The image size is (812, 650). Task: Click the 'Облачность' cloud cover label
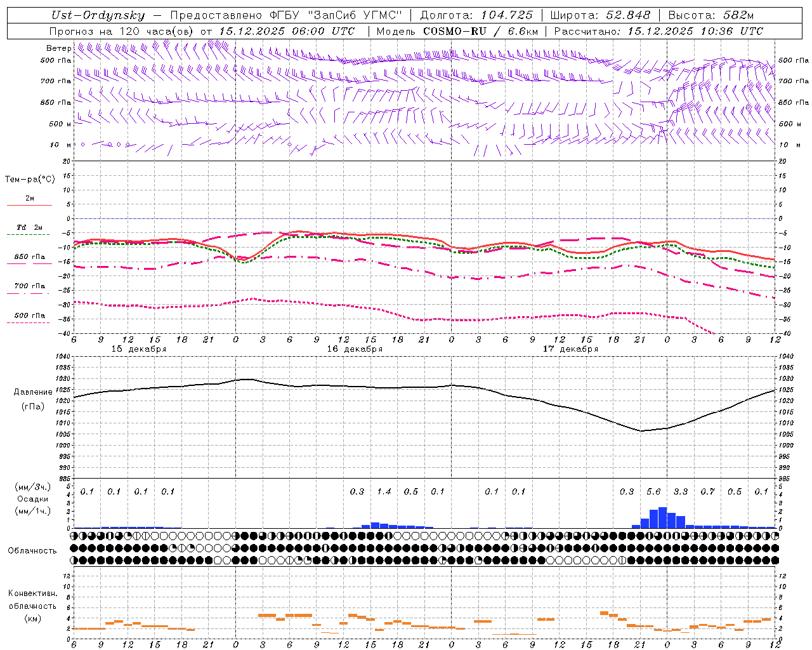pyautogui.click(x=32, y=551)
